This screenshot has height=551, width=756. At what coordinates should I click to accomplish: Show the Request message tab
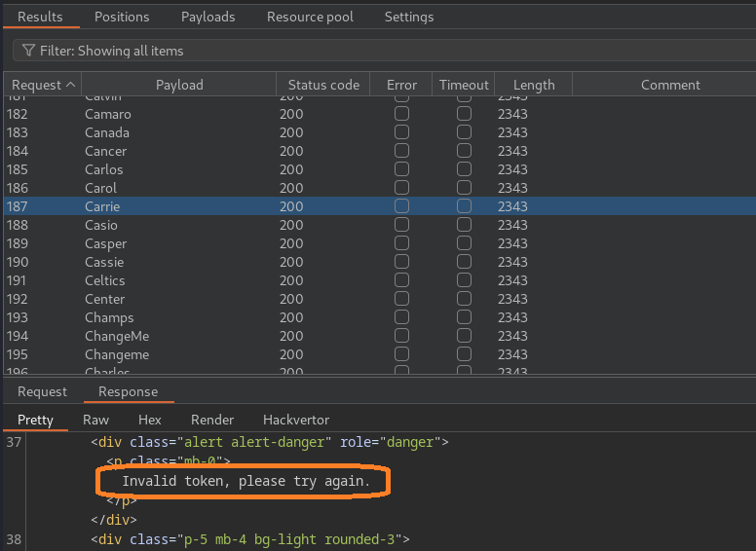[43, 391]
